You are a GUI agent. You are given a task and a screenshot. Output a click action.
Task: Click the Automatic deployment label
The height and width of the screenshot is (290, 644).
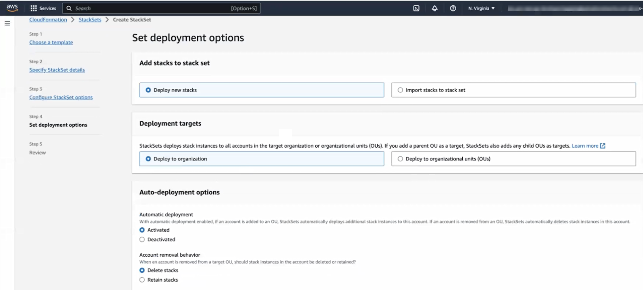[x=166, y=214]
